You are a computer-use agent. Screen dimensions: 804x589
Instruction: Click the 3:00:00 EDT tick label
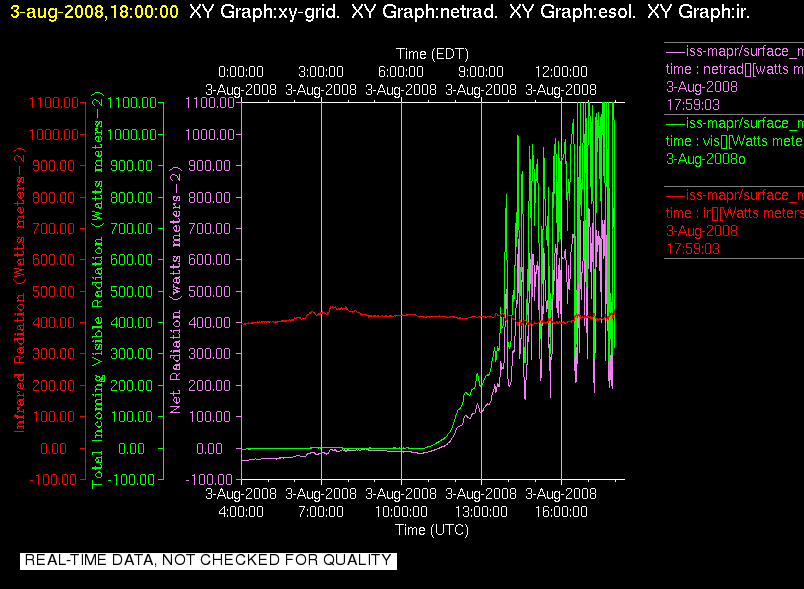coord(320,72)
